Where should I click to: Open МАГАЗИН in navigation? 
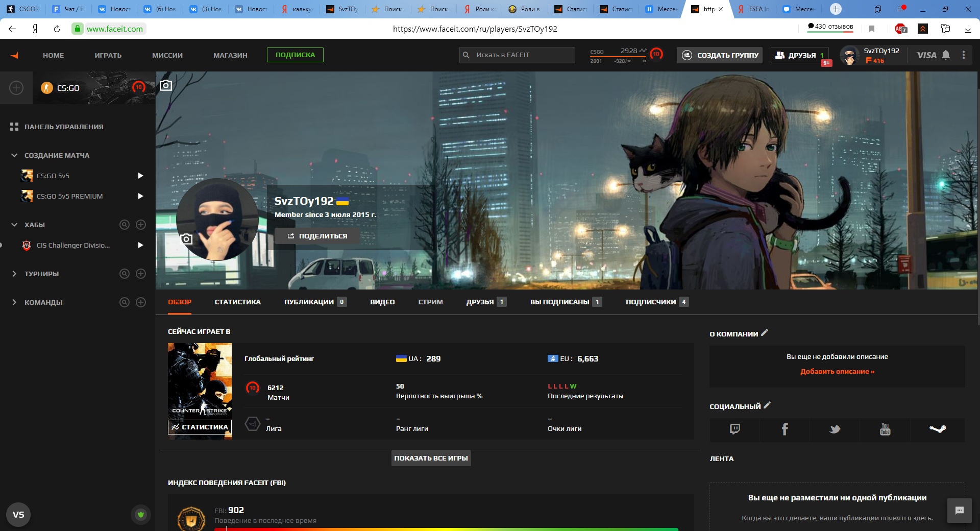click(230, 55)
